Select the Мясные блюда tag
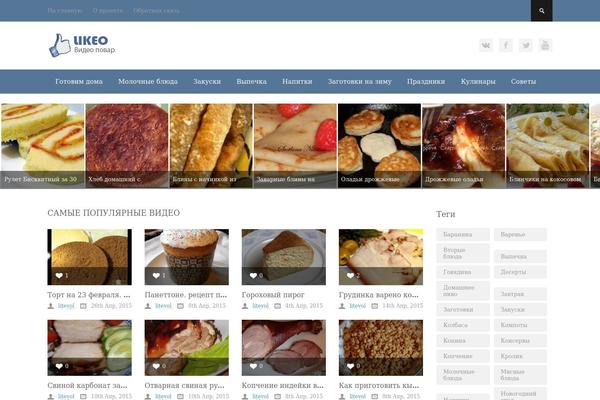Screen dimensions: 600x400 520,375
